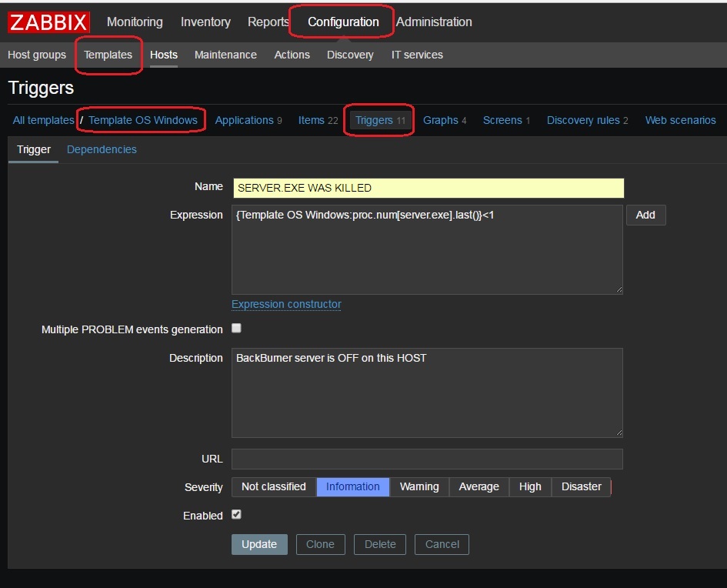Set severity to Warning
Screen dimensions: 727x588
coord(419,487)
